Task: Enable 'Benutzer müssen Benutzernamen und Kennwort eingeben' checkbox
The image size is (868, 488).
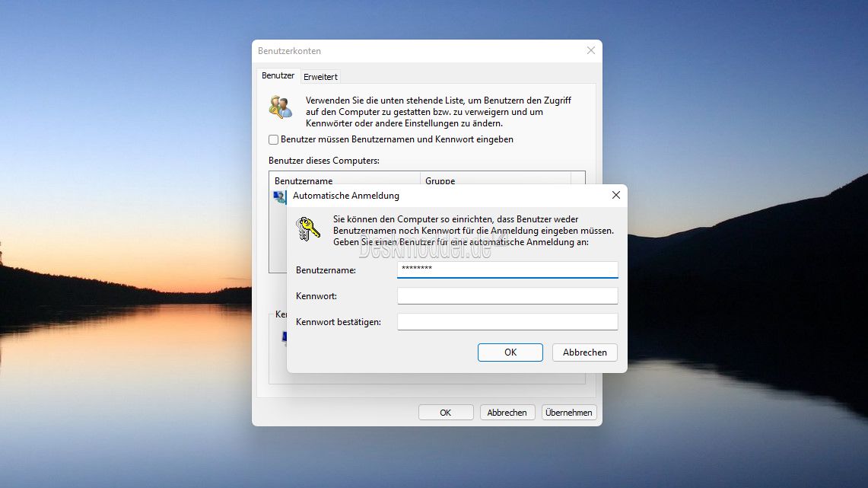Action: 273,139
